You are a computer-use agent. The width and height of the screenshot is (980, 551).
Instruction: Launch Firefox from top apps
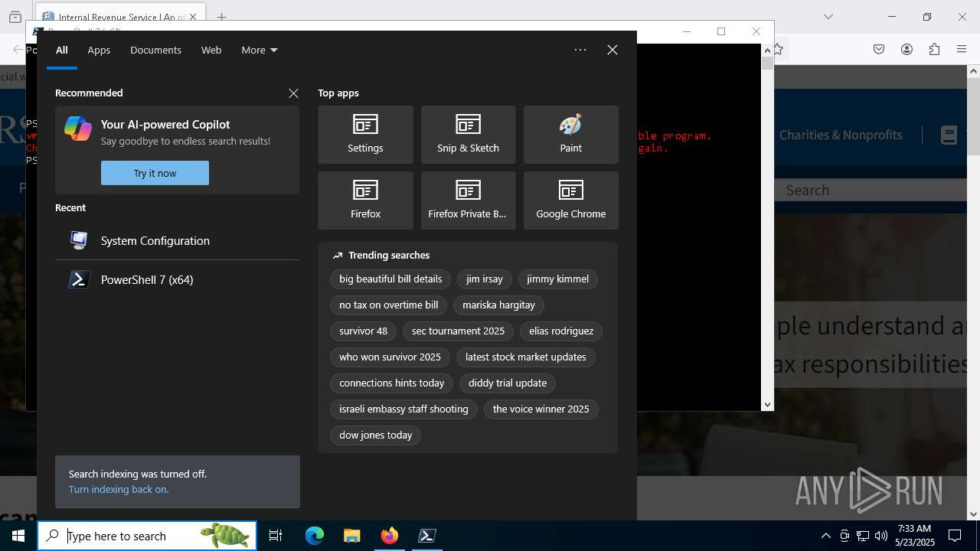(365, 201)
